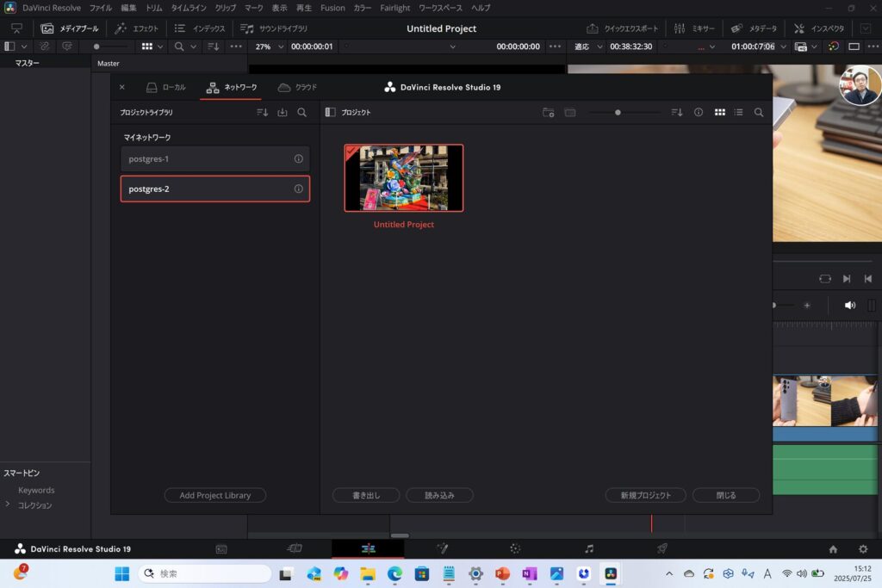Open timecode 01:00:07:06 dropdown arrow
The width and height of the screenshot is (882, 588).
point(783,46)
